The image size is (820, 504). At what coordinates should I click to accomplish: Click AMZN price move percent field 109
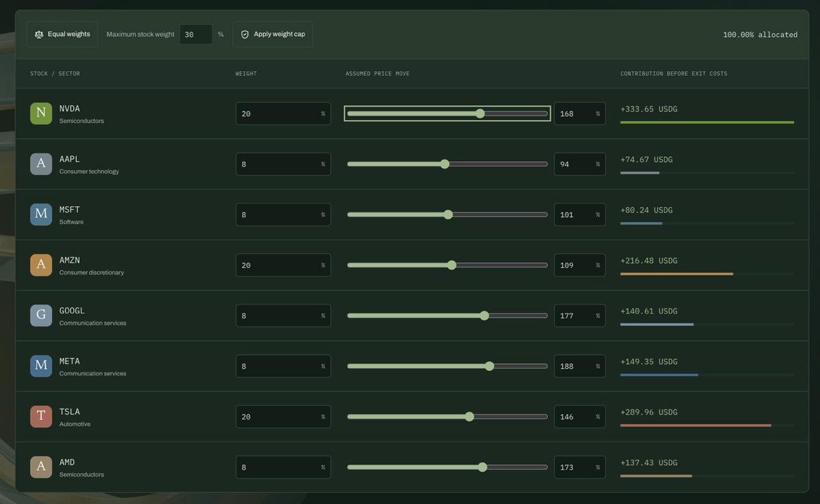[579, 265]
